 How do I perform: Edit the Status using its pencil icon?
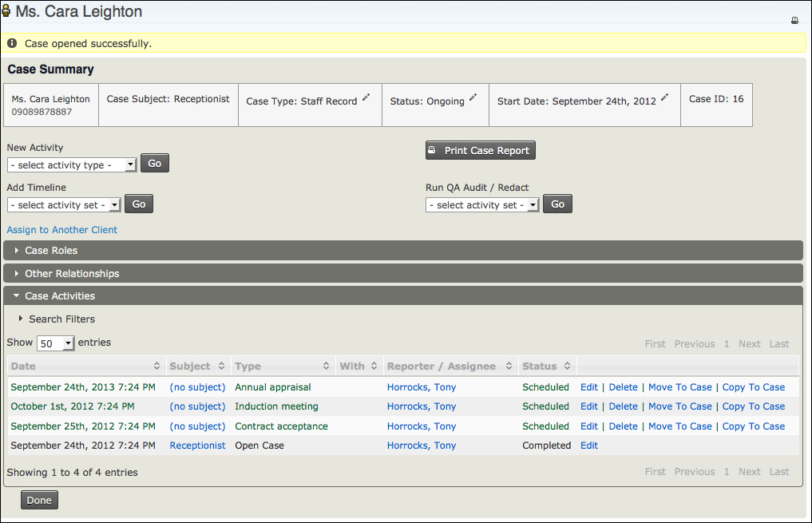tap(473, 97)
